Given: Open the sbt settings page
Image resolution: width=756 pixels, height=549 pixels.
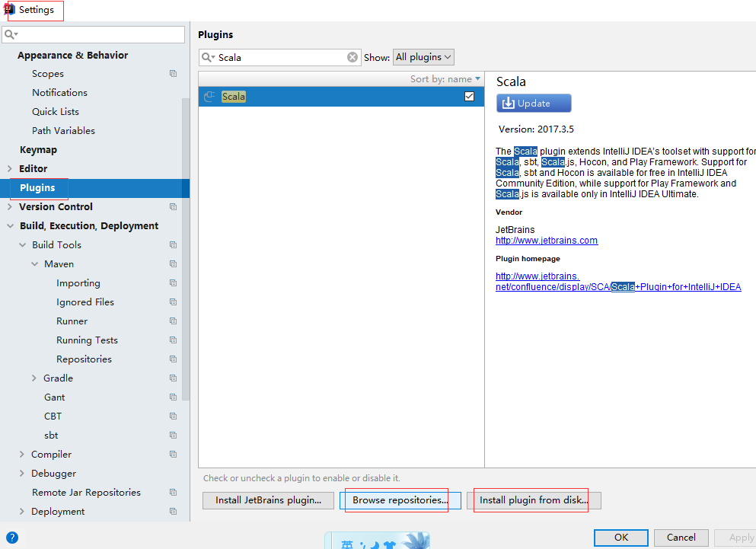Looking at the screenshot, I should 51,435.
